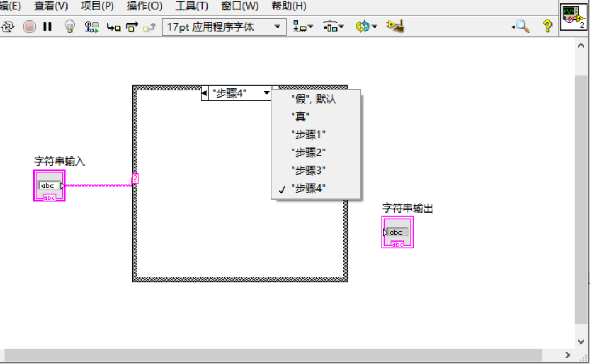
Task: Click the vertical scrollbar down arrow
Action: [x=581, y=341]
